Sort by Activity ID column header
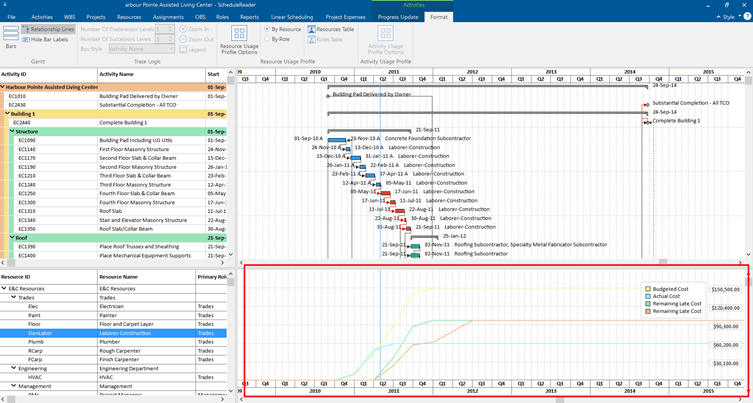This screenshot has width=753, height=403. tap(49, 74)
